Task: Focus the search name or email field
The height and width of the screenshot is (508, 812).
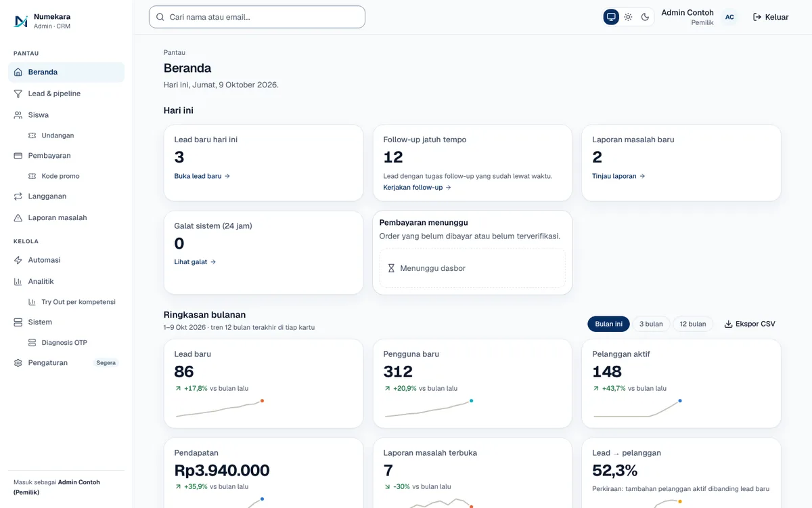Action: (257, 17)
